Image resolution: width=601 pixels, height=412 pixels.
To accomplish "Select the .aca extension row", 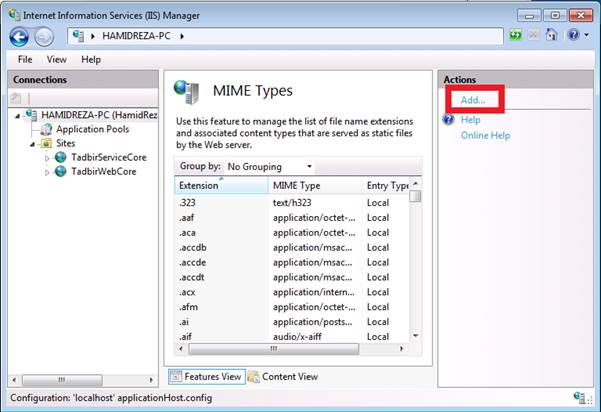I will (x=292, y=233).
